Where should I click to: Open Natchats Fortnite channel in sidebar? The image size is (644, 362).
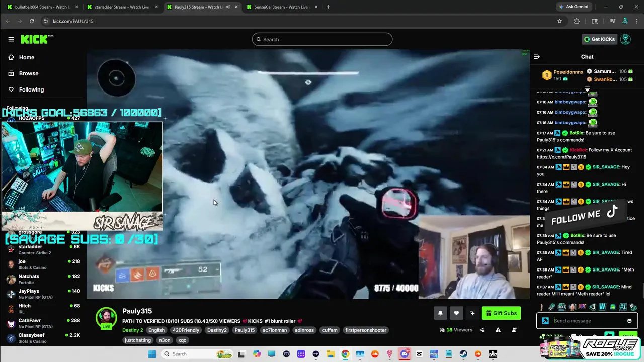43,279
